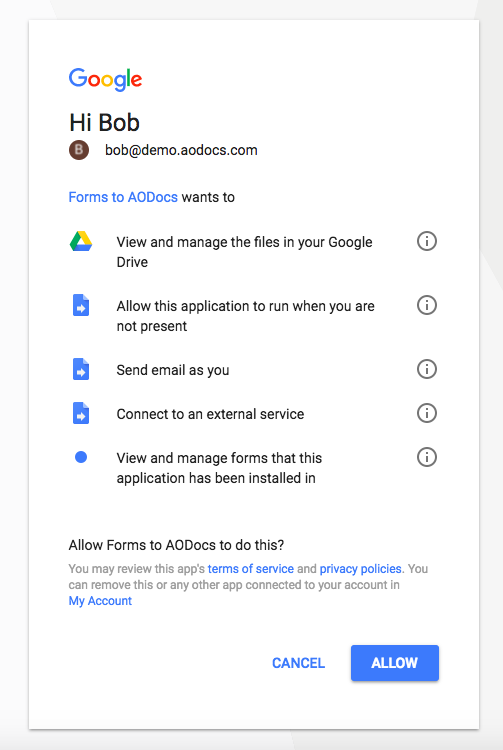Click the blue ALLOW button

coord(395,663)
